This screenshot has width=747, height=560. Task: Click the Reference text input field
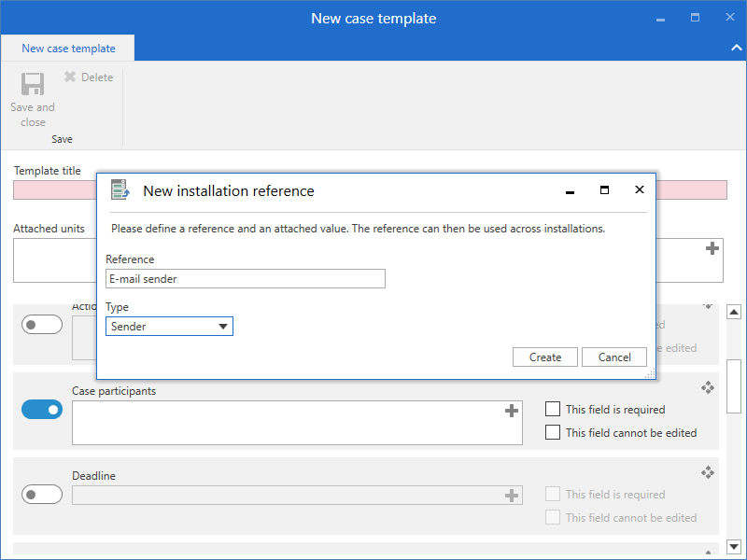245,279
